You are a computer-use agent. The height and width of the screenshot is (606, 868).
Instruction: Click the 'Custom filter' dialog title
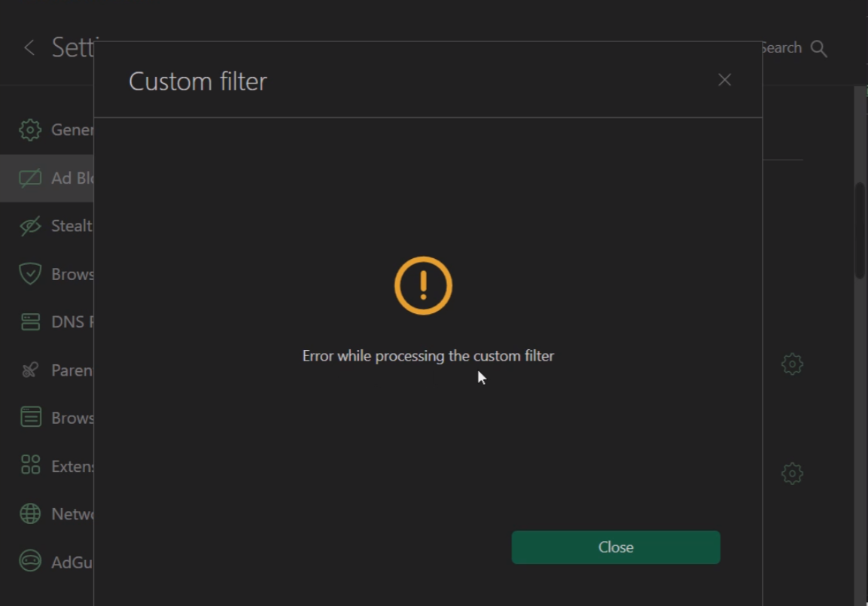pos(198,81)
